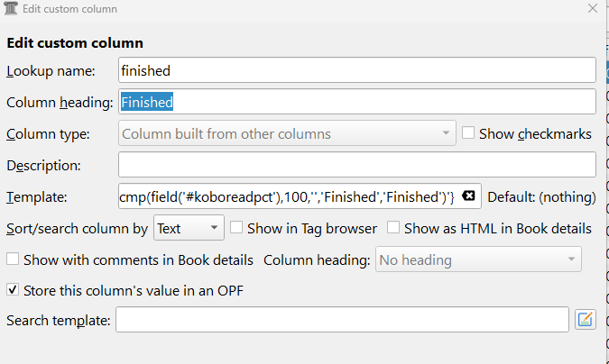Click the calibre icon in the title bar
Image resolution: width=609 pixels, height=364 pixels.
click(x=11, y=8)
